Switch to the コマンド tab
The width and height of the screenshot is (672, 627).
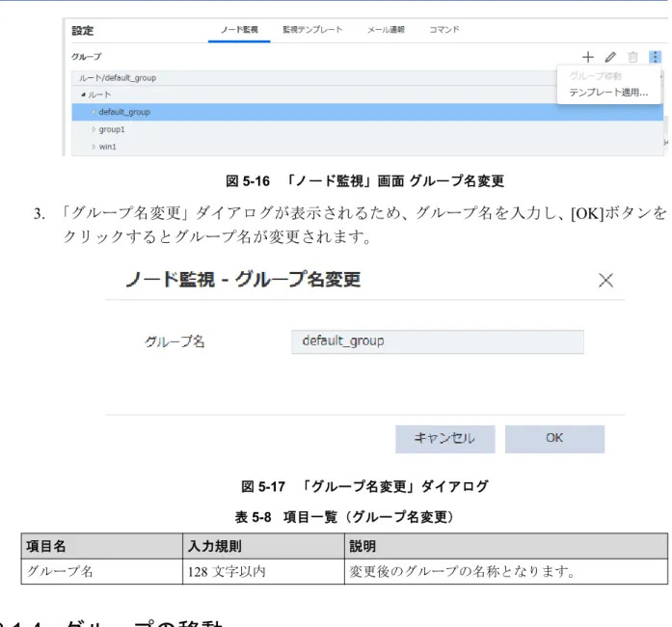[444, 30]
